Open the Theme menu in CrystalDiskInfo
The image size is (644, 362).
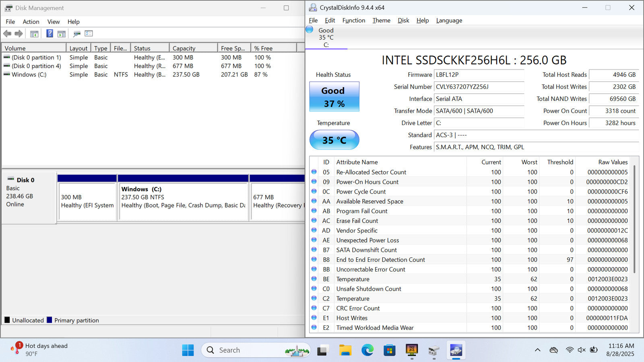381,21
